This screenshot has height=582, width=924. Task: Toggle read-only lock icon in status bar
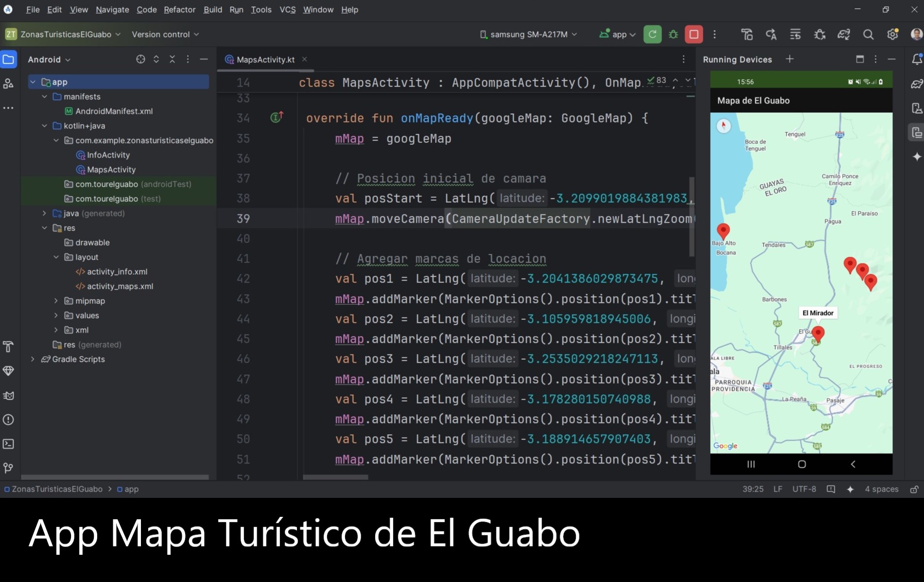pyautogui.click(x=914, y=489)
